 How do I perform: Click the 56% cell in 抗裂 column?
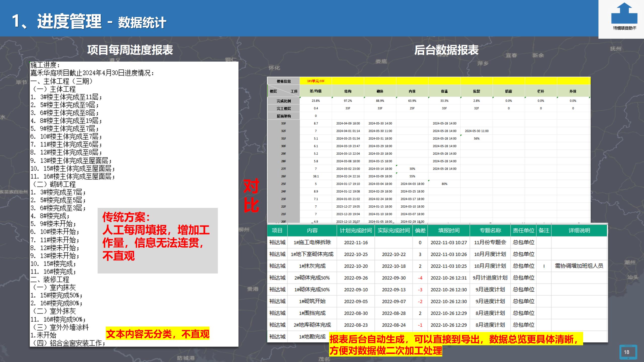point(477,139)
